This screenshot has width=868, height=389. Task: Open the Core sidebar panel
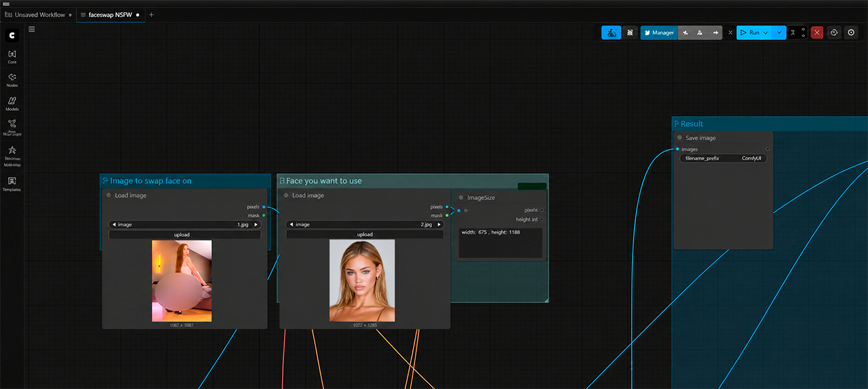pyautogui.click(x=12, y=56)
